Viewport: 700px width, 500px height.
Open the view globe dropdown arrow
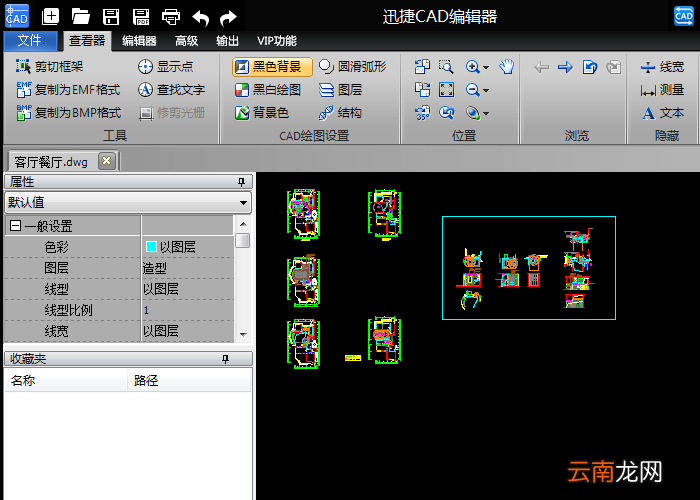[486, 114]
